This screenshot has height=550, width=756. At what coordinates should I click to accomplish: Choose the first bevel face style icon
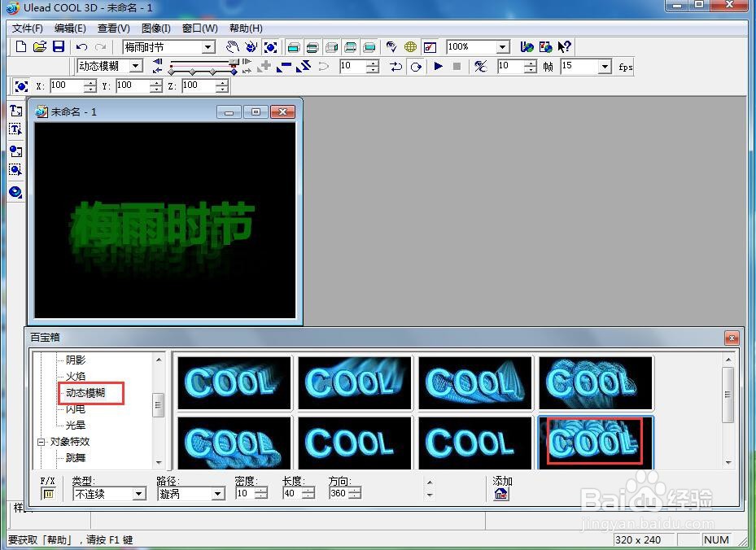point(293,47)
